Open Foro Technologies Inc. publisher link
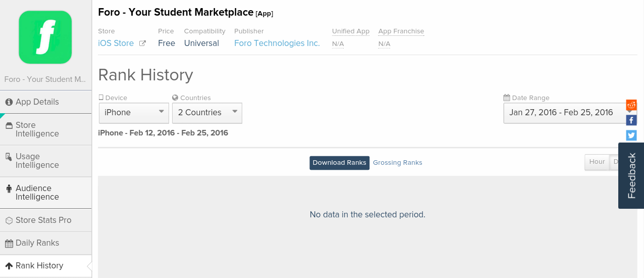644x278 pixels. [277, 43]
